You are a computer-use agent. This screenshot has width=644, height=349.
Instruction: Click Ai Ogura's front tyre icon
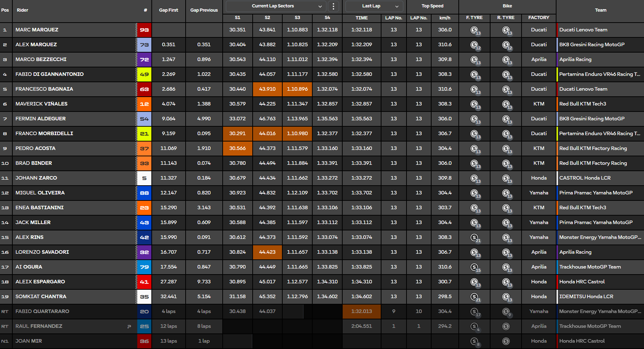click(x=475, y=267)
